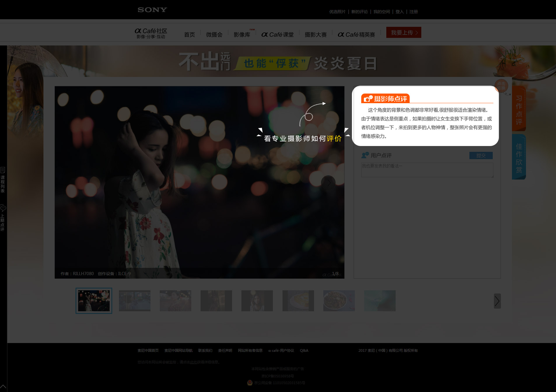
Task: Open the Q&A footer link
Action: tap(304, 351)
